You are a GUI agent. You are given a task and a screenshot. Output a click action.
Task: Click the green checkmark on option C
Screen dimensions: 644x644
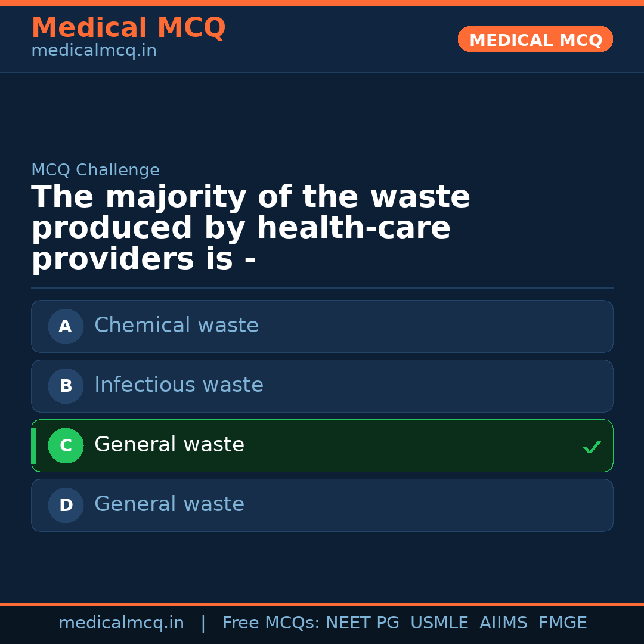[x=592, y=447]
